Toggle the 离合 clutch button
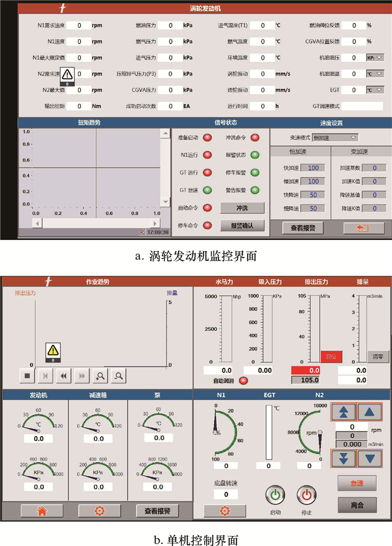392x546 pixels. point(357,505)
